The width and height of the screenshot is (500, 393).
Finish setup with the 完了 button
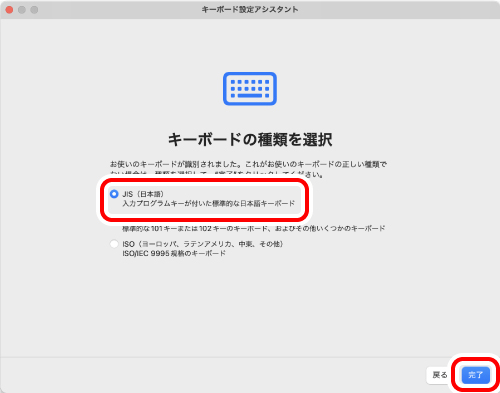click(x=476, y=375)
